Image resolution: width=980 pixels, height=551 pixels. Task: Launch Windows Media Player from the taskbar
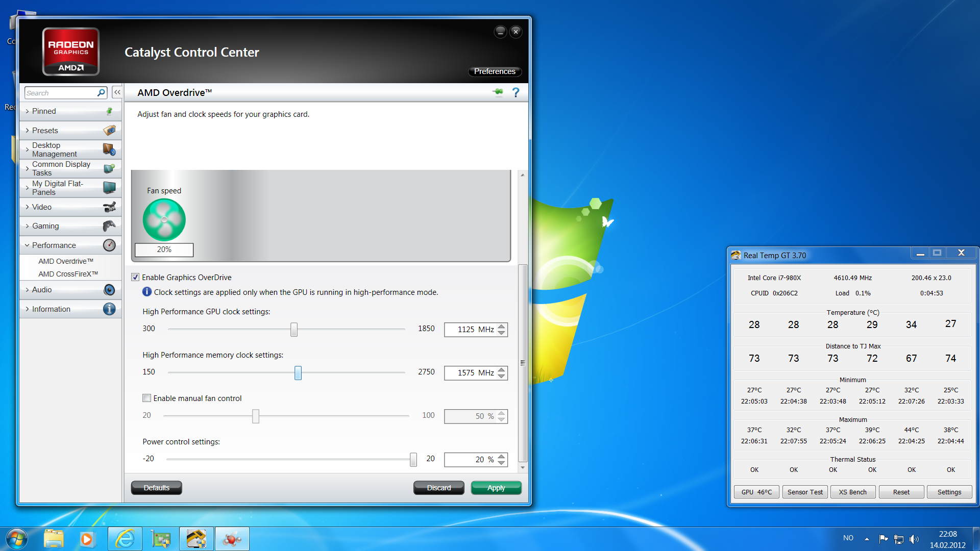tap(87, 539)
